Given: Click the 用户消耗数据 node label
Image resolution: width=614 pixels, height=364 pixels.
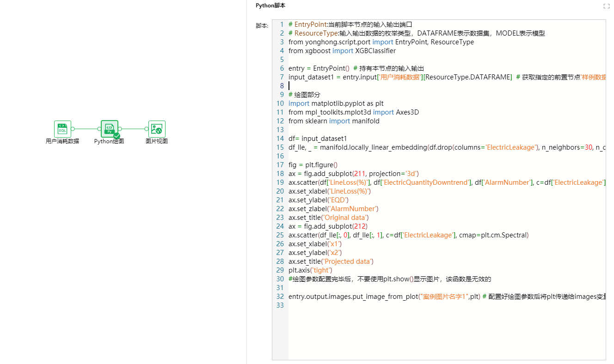Looking at the screenshot, I should pyautogui.click(x=62, y=141).
